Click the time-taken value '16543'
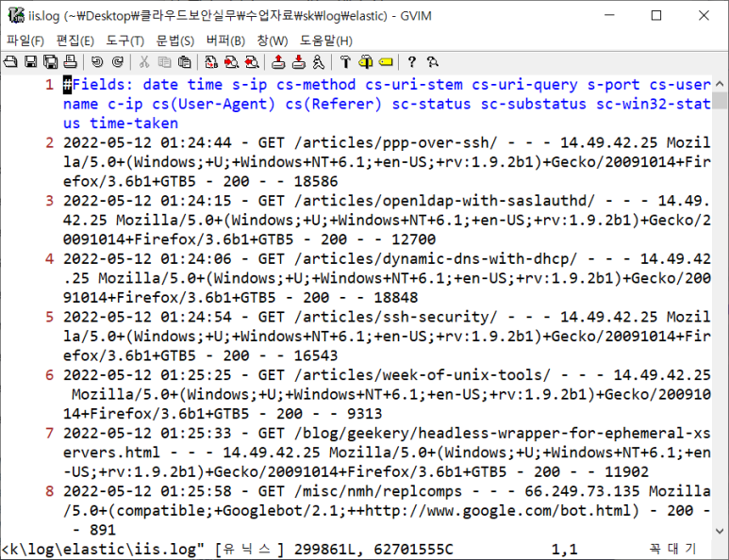729x560 pixels. [x=316, y=355]
